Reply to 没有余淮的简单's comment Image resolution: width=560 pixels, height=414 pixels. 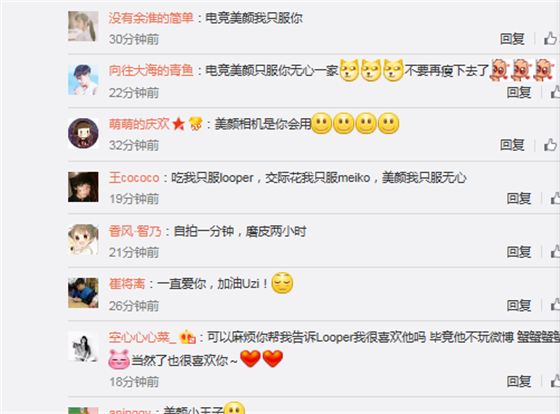point(512,39)
